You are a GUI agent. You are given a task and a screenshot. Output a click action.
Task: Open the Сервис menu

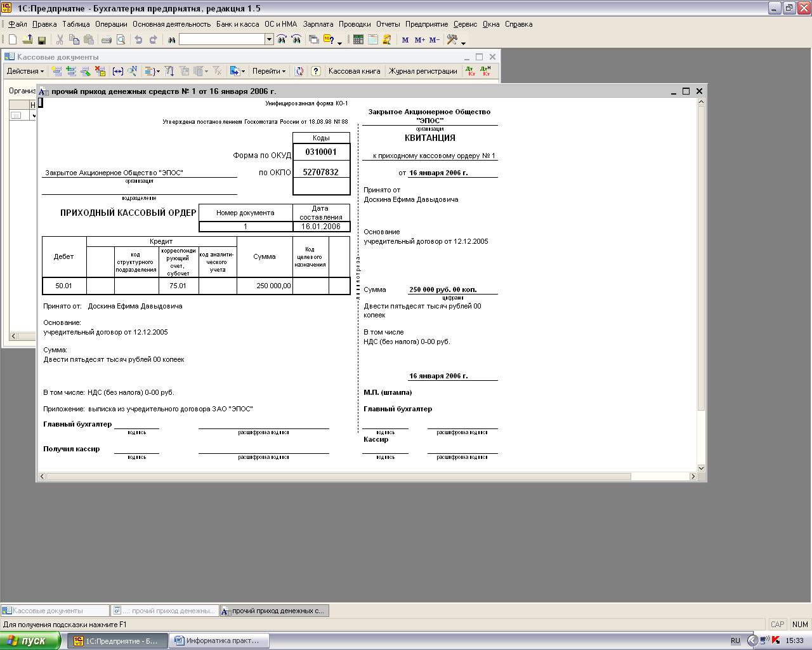(465, 24)
